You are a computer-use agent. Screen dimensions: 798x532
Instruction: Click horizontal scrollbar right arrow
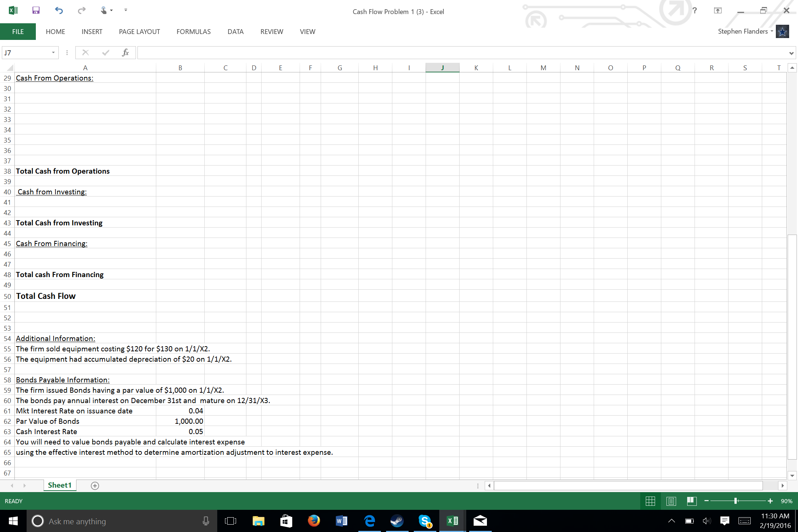(x=782, y=485)
